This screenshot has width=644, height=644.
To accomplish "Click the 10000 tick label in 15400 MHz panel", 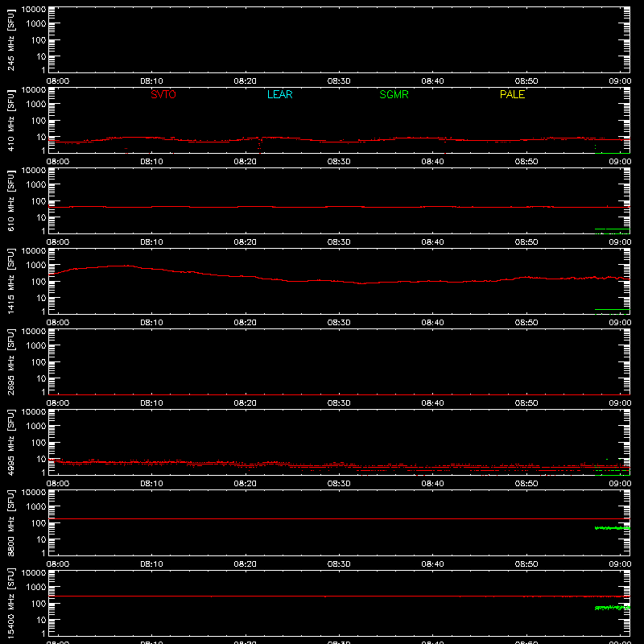I will (x=34, y=573).
